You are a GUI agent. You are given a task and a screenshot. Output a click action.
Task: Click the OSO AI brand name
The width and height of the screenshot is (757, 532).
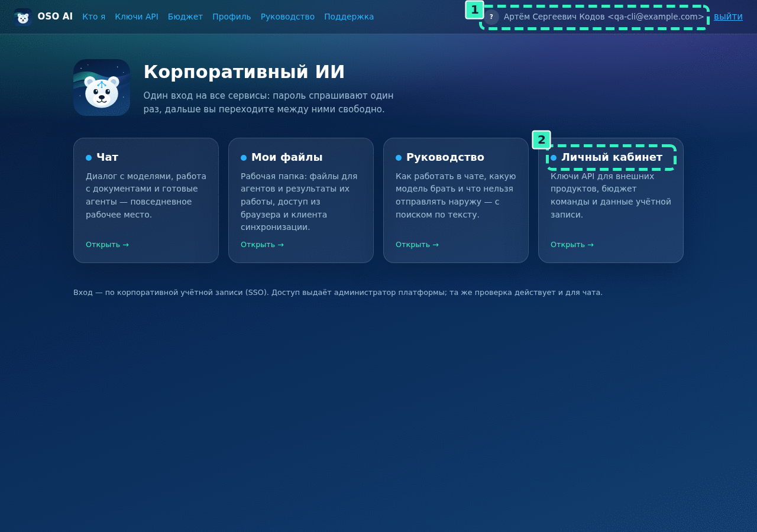point(55,17)
